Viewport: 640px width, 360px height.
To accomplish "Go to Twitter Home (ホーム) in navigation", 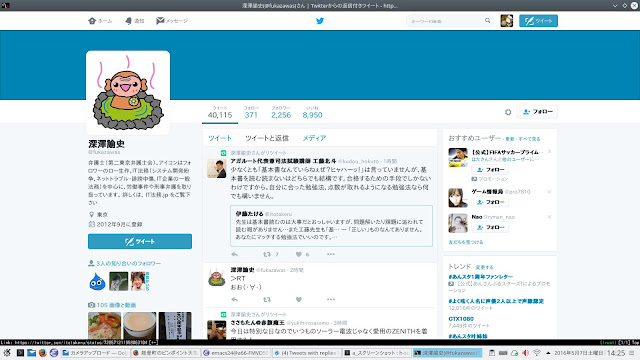I will point(100,21).
